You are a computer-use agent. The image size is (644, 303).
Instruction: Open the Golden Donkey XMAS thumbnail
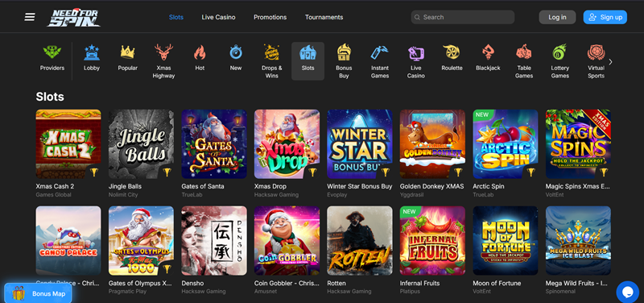pyautogui.click(x=432, y=144)
